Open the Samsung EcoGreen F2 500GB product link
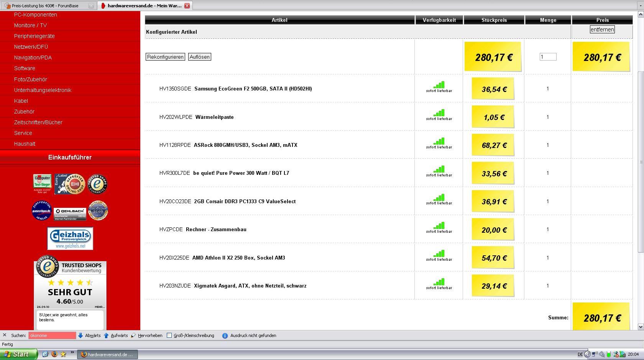This screenshot has height=360, width=644. (x=253, y=89)
